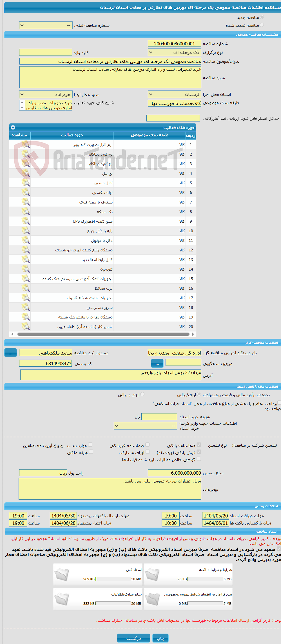Open view icon for تجهیزات کمک آموزشی row
This screenshot has width=281, height=644.
[26, 279]
